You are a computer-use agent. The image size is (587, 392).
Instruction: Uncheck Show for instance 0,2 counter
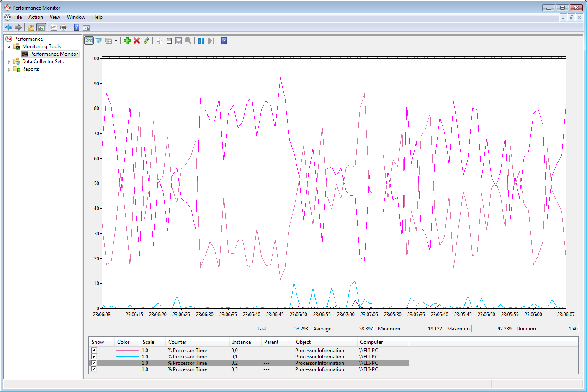[x=94, y=363]
